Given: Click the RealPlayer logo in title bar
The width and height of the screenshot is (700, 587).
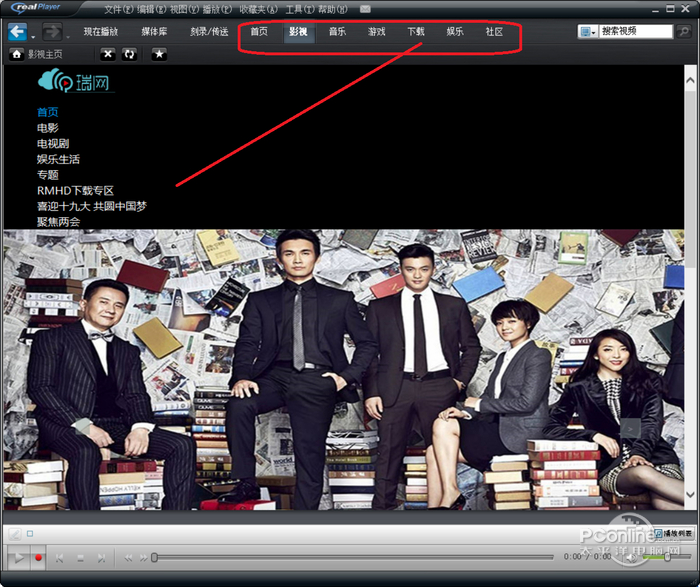Looking at the screenshot, I should (36, 7).
